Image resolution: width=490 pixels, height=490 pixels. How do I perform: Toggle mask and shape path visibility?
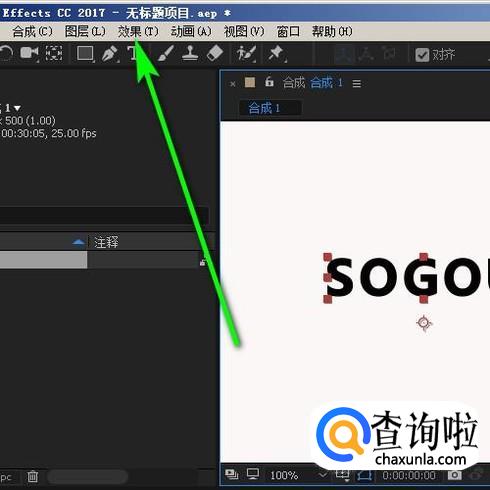[x=364, y=475]
